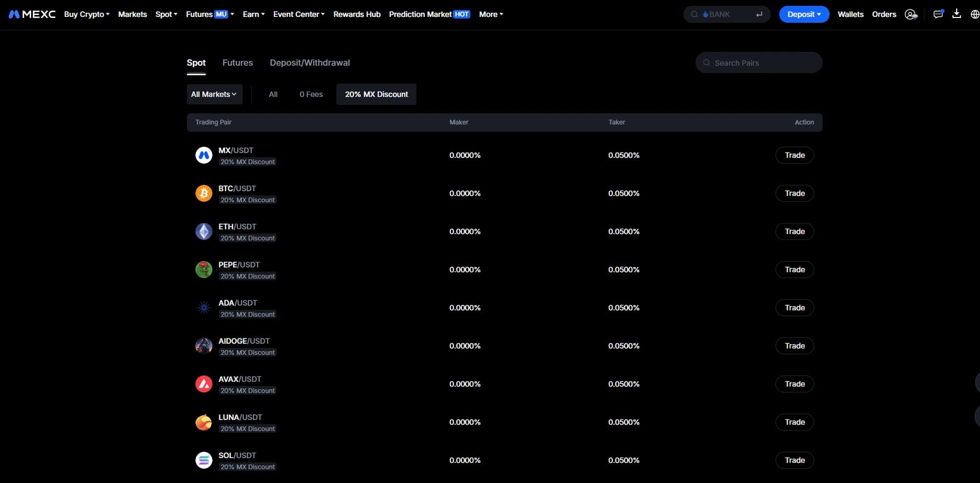The height and width of the screenshot is (483, 980).
Task: Click the Solana SOL coin icon
Action: coord(204,460)
